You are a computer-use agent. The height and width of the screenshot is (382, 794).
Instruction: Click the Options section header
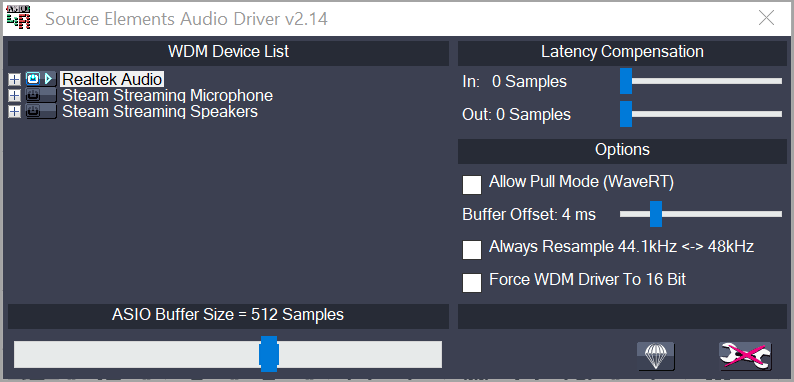click(622, 151)
